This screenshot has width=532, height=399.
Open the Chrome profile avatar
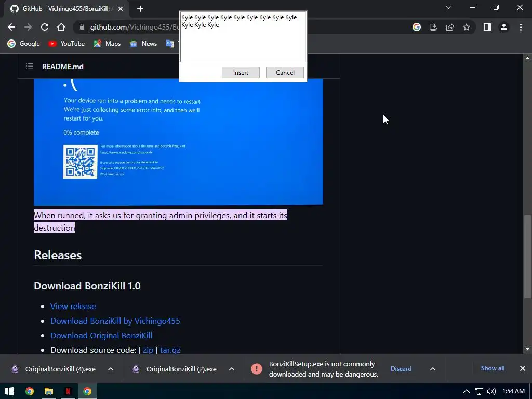(x=504, y=27)
